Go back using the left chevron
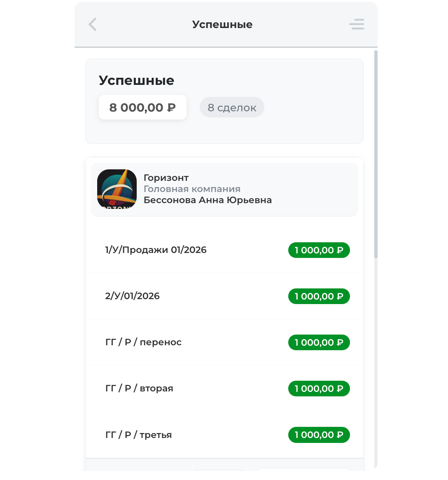 (93, 24)
